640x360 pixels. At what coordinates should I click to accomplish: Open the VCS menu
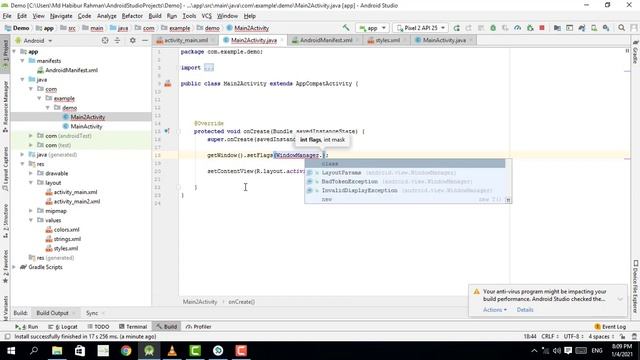point(207,16)
